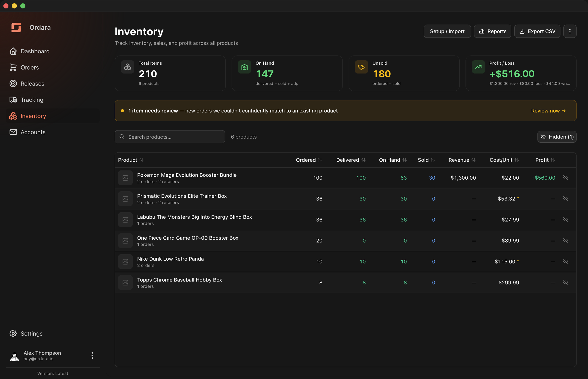
Task: Click Pokemon Mega Evolution product image placeholder
Action: [x=125, y=178]
